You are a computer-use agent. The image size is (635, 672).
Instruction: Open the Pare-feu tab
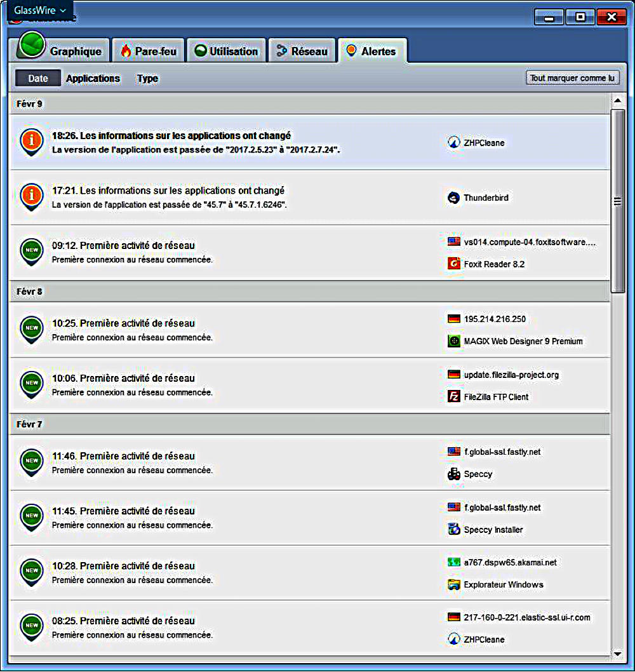tap(148, 51)
